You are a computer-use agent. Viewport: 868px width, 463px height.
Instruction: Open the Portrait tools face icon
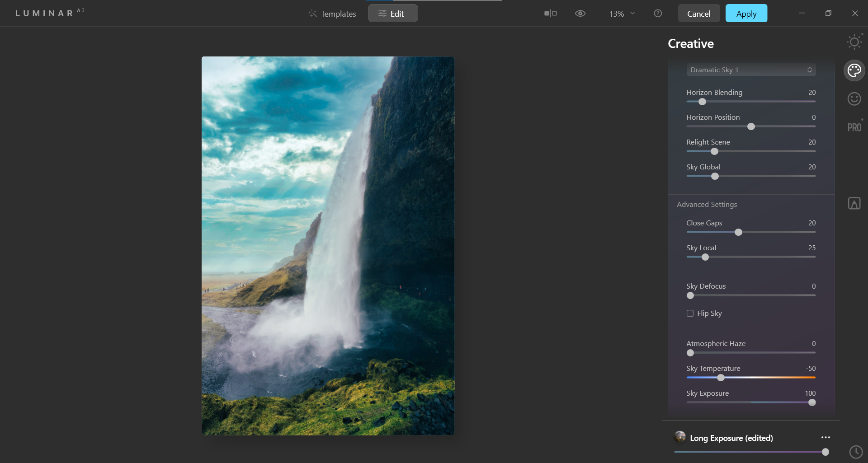click(x=854, y=98)
